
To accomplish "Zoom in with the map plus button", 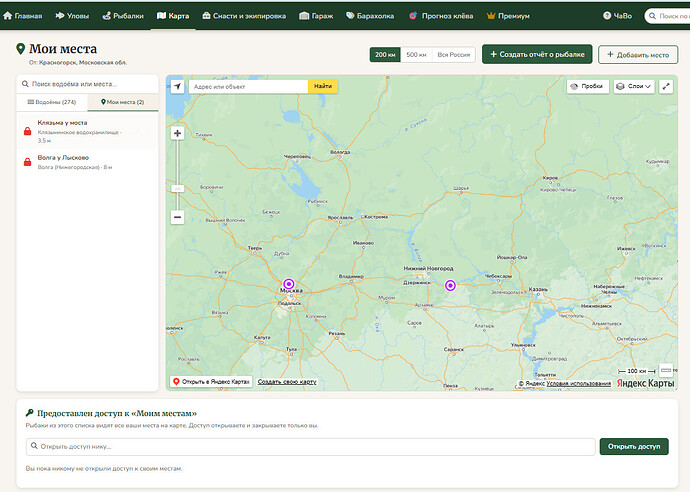I will [x=177, y=133].
